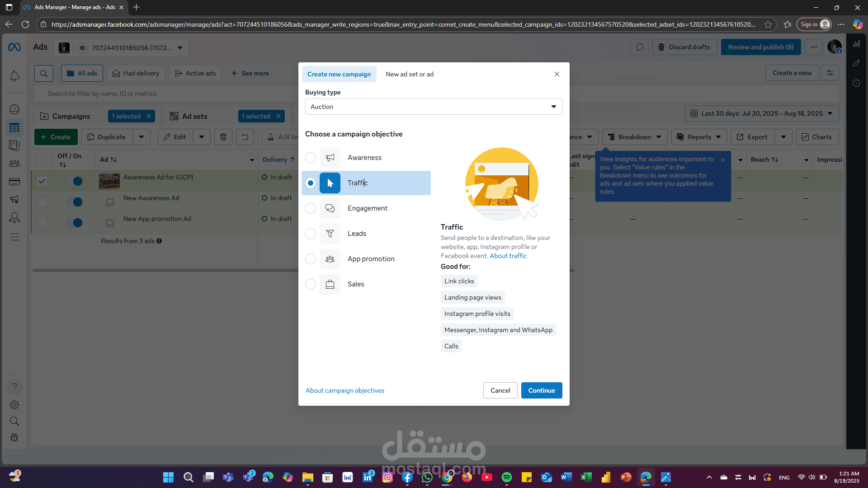The height and width of the screenshot is (488, 868).
Task: Open Campaigns table icon in sidebar
Action: tap(14, 128)
